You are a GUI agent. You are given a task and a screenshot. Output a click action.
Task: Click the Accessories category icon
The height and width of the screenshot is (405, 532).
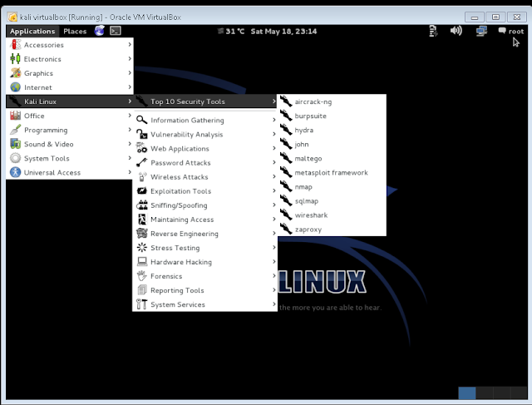pyautogui.click(x=15, y=44)
